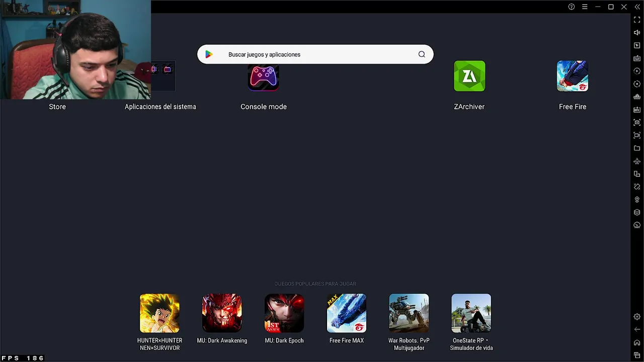644x362 pixels.
Task: Open OneState RP Simulador de vida tile
Action: click(471, 313)
